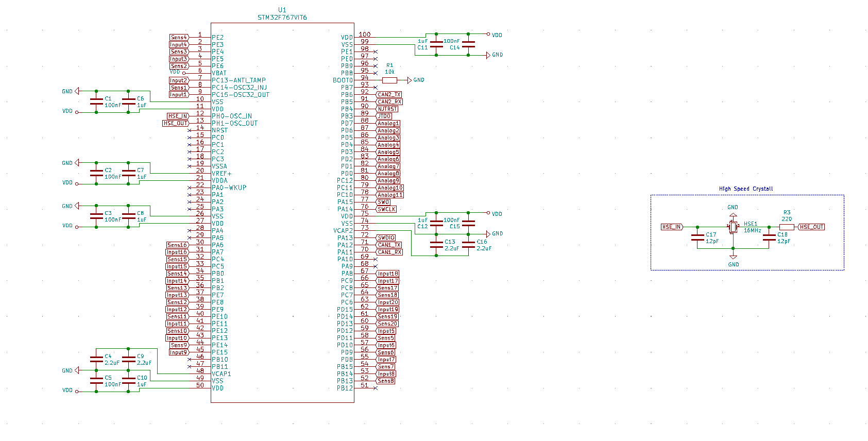Select the Sens13 net label
The height and width of the screenshot is (441, 868).
[177, 289]
